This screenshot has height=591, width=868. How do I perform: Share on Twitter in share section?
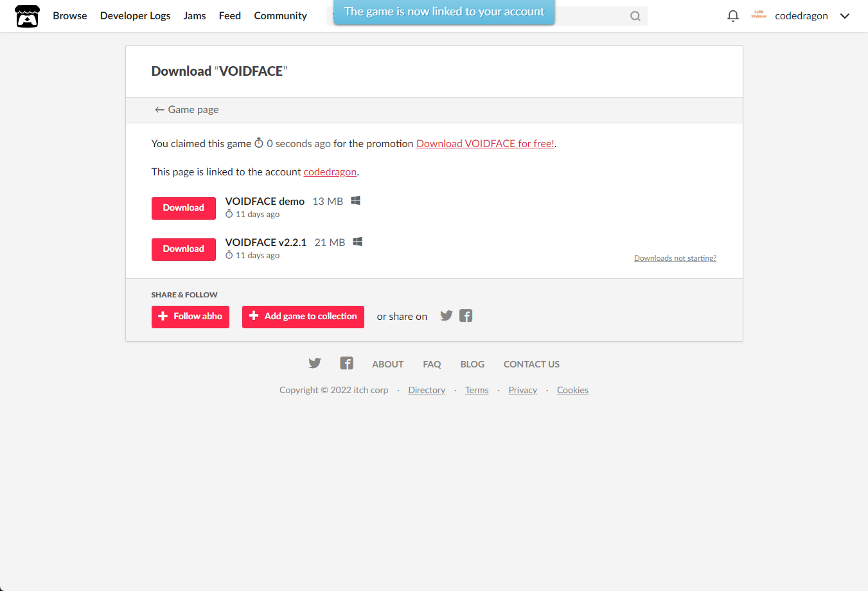[x=447, y=316]
